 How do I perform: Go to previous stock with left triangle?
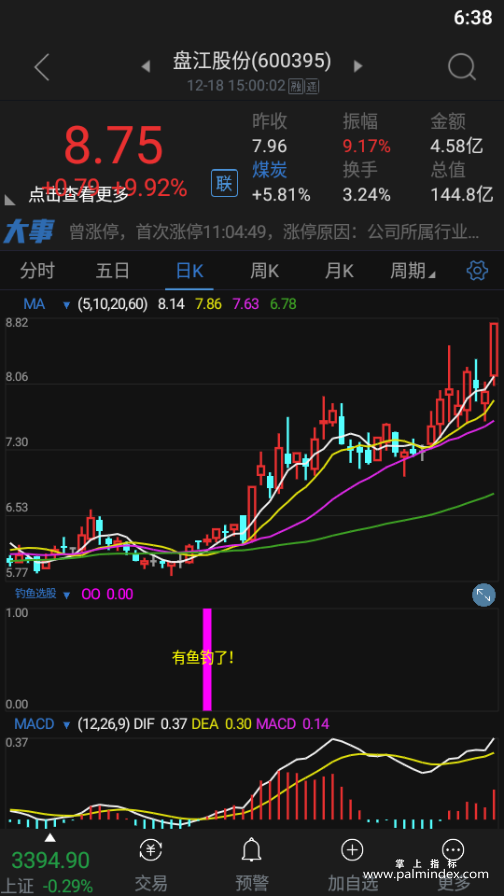click(x=146, y=66)
